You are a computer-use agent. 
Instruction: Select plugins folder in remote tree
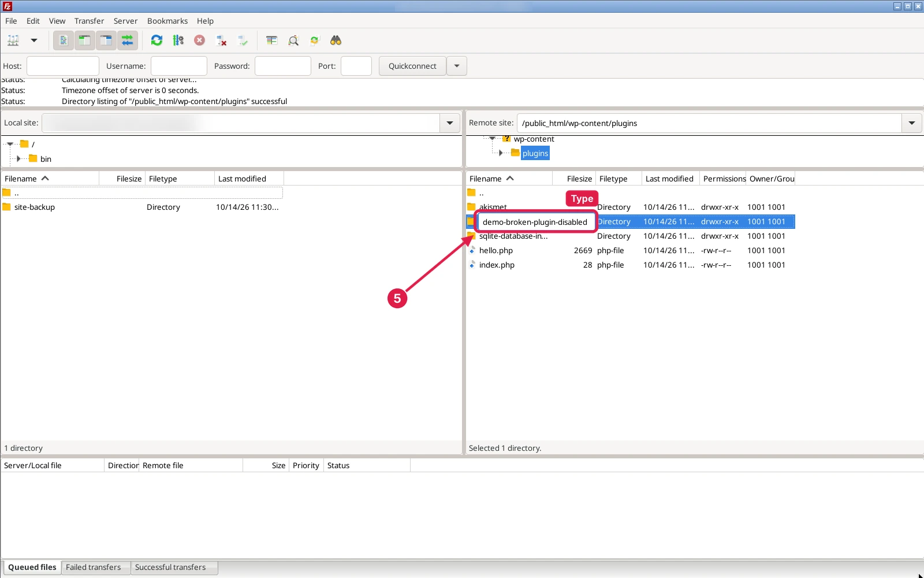click(535, 153)
